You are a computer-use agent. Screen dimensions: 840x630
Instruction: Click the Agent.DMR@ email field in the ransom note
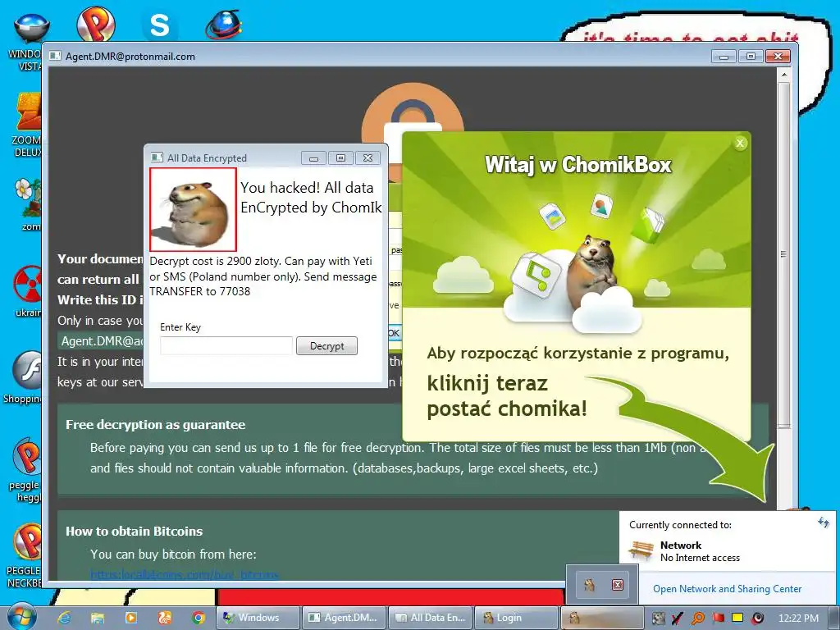101,341
